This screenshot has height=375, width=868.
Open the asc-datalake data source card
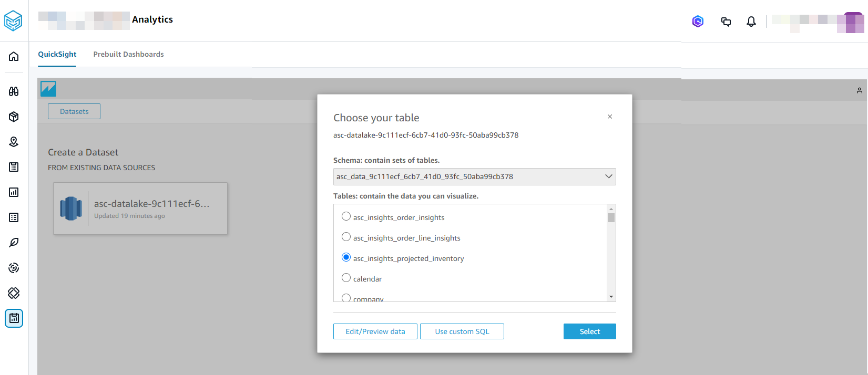coord(140,209)
